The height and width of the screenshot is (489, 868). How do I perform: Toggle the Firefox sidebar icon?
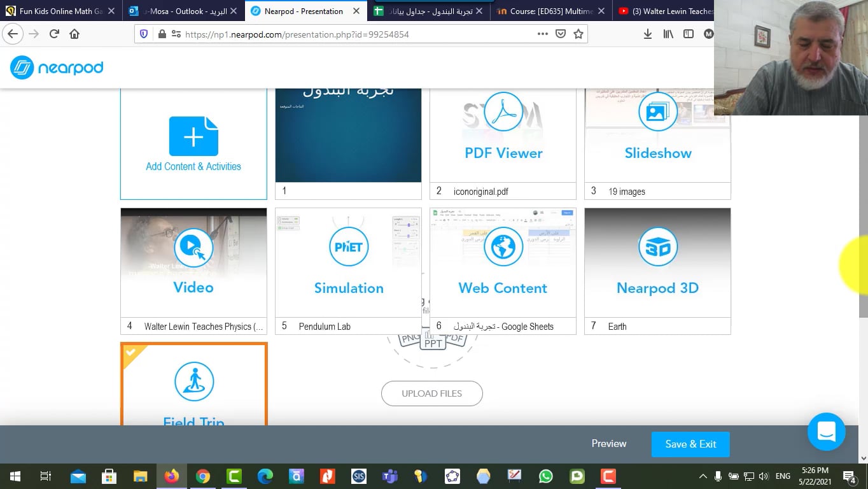pos(689,34)
